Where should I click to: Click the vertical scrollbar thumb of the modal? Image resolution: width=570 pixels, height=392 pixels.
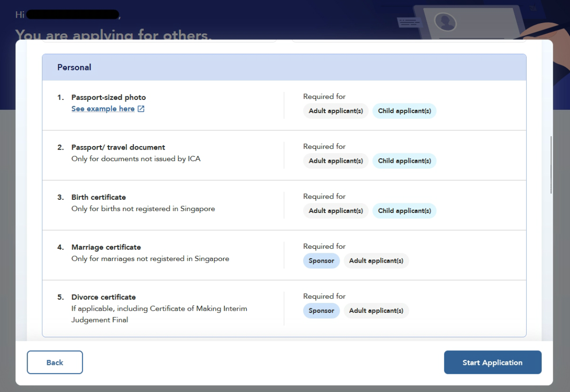click(551, 165)
